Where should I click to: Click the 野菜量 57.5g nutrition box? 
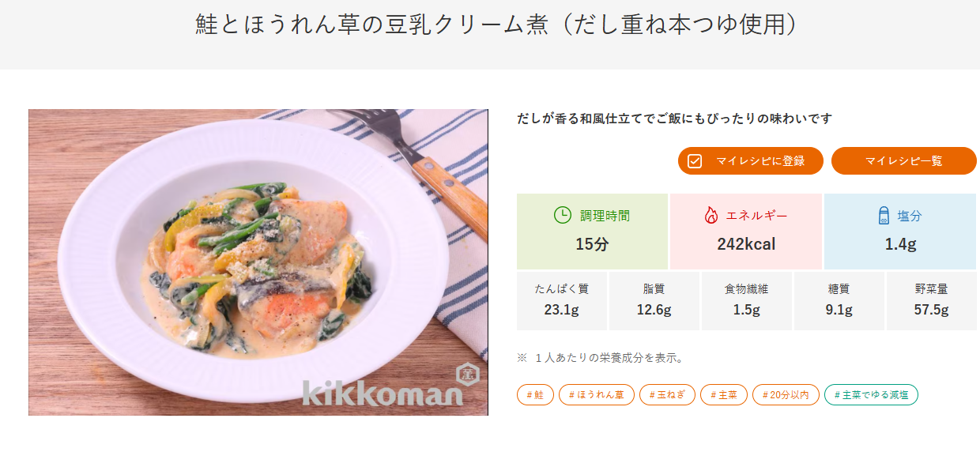[931, 300]
